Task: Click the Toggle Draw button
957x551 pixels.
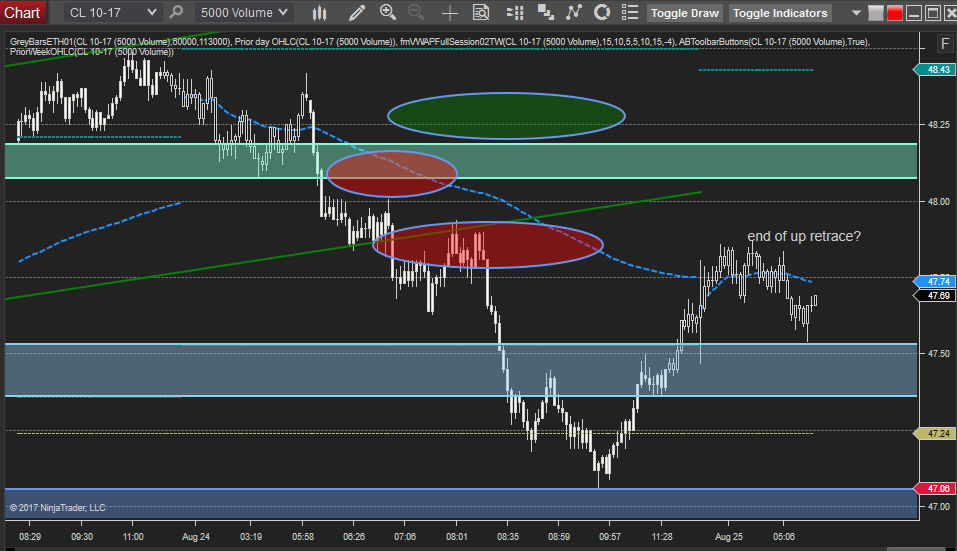Action: 684,13
